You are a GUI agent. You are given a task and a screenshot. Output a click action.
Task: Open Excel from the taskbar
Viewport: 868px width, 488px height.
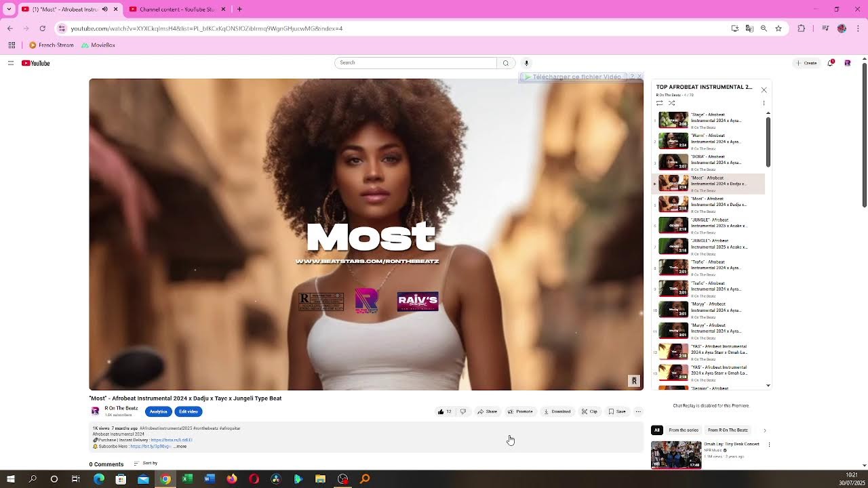187,479
